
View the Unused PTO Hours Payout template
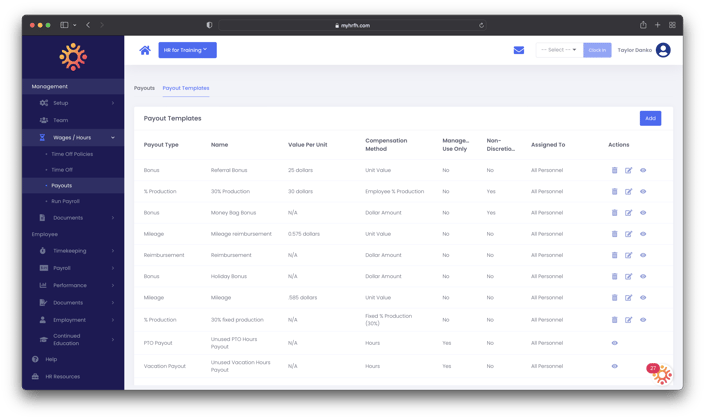point(614,343)
